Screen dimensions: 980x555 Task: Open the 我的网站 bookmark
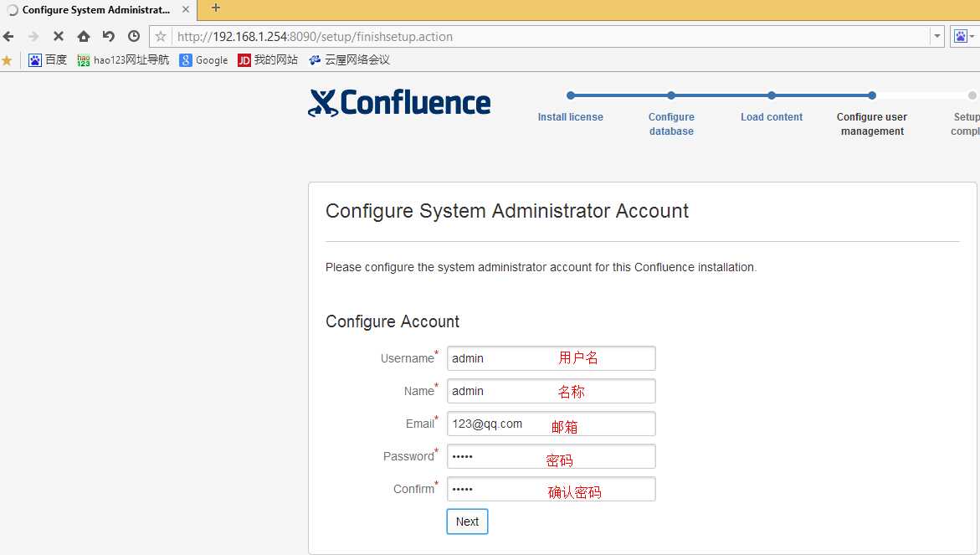click(x=268, y=60)
